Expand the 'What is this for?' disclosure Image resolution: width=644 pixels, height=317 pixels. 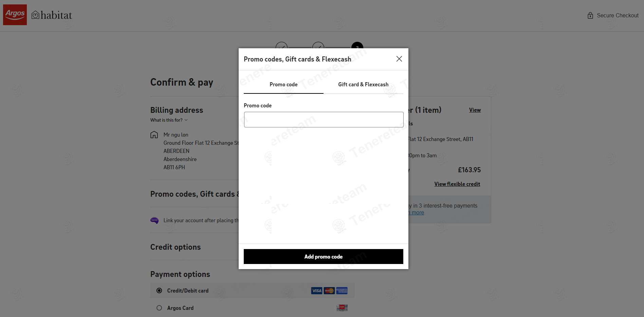click(169, 120)
